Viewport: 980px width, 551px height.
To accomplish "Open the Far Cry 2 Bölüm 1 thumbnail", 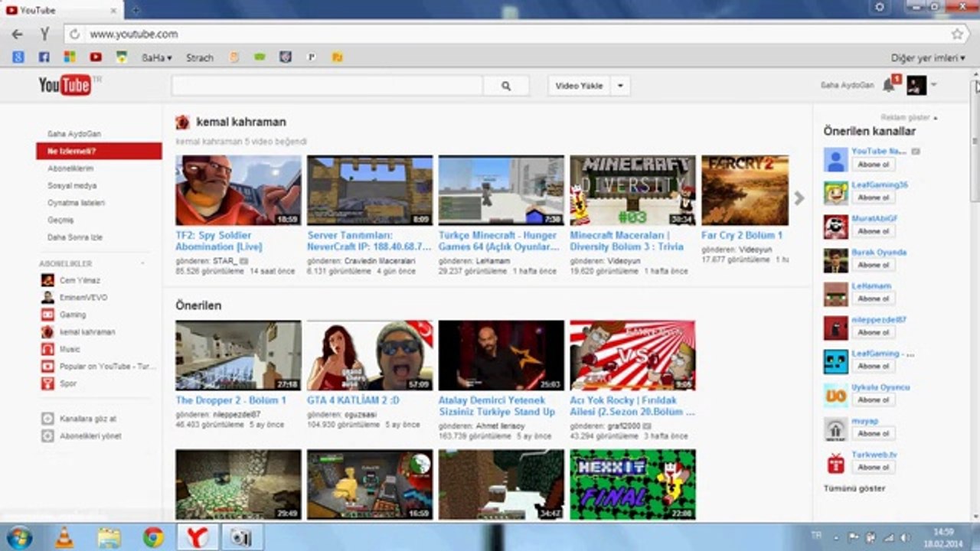I will coord(745,191).
